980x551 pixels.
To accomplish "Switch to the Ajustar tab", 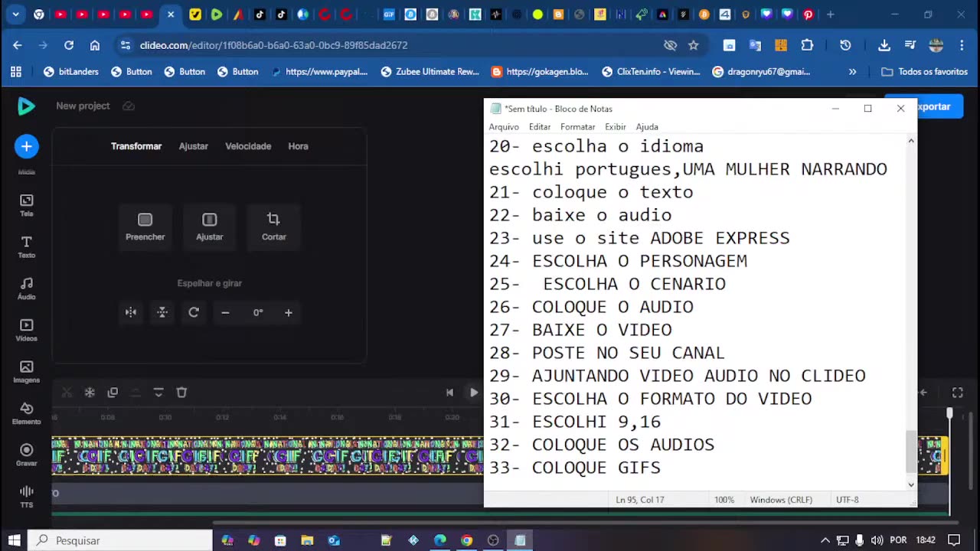I will (193, 146).
